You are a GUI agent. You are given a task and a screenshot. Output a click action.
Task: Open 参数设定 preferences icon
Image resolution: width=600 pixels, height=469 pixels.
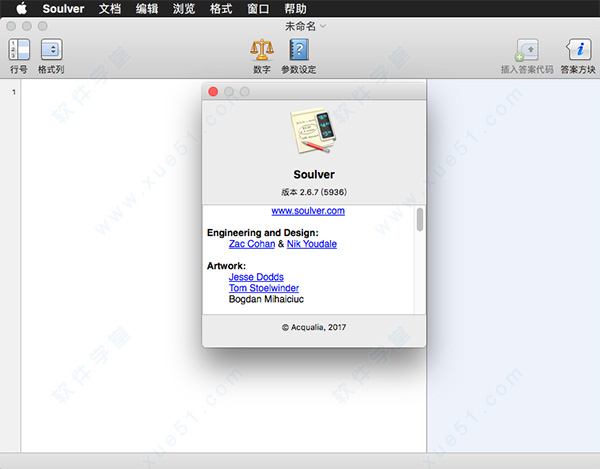pyautogui.click(x=298, y=50)
